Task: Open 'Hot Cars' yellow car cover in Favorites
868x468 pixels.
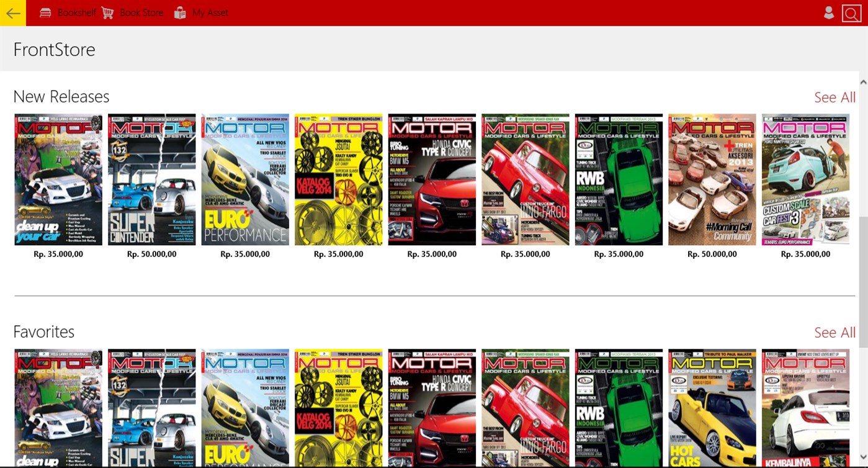Action: 712,408
